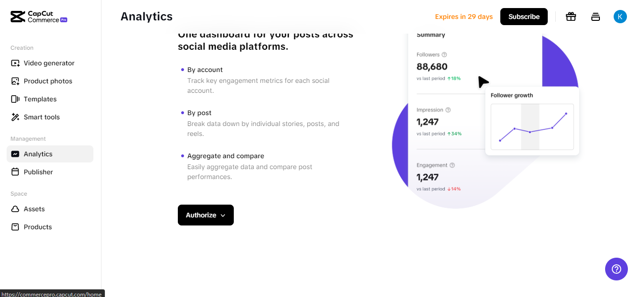The width and height of the screenshot is (644, 297).
Task: Go to Analytics in the sidebar
Action: (x=38, y=154)
